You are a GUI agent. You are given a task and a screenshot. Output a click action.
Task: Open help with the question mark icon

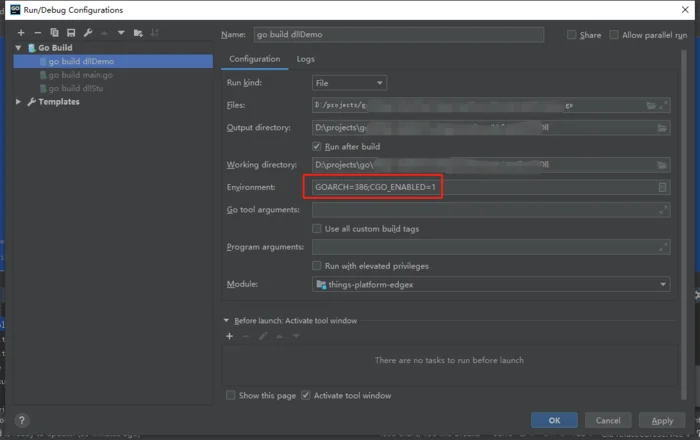21,420
